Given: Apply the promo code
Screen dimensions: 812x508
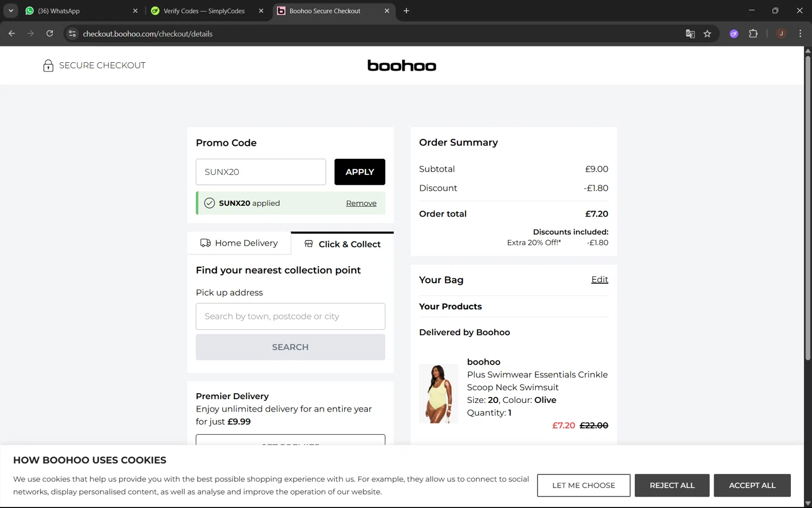Looking at the screenshot, I should point(360,172).
